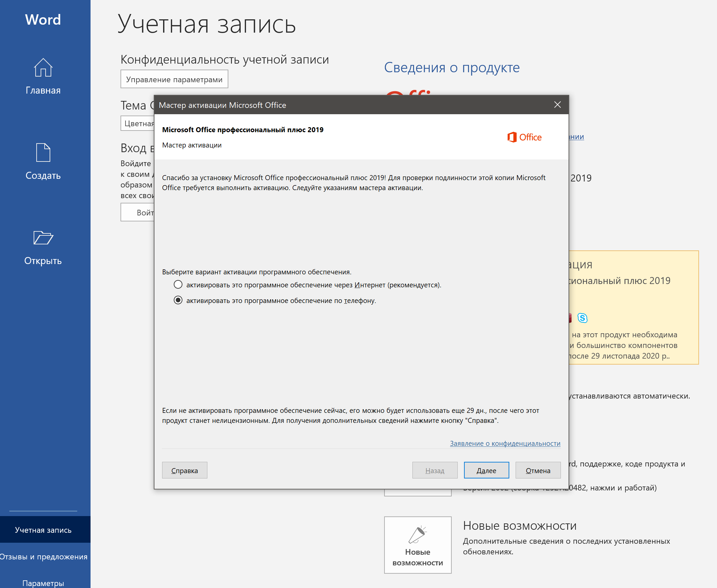Screen dimensions: 717x588
Task: Click the activation wizard title bar
Action: point(339,105)
